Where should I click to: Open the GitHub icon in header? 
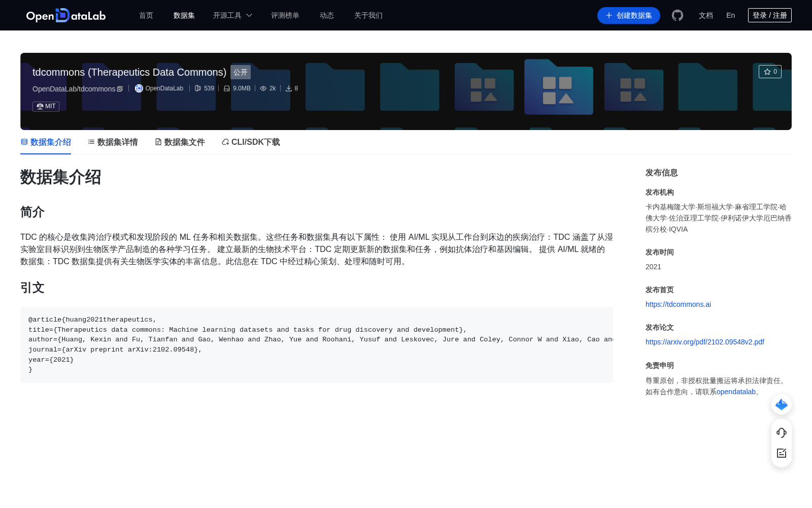[678, 15]
